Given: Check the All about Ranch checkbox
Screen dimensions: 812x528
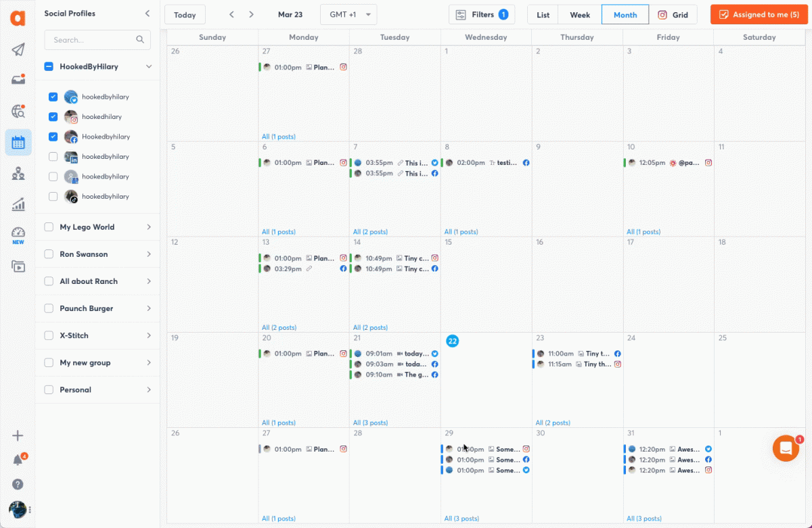Looking at the screenshot, I should (x=49, y=281).
